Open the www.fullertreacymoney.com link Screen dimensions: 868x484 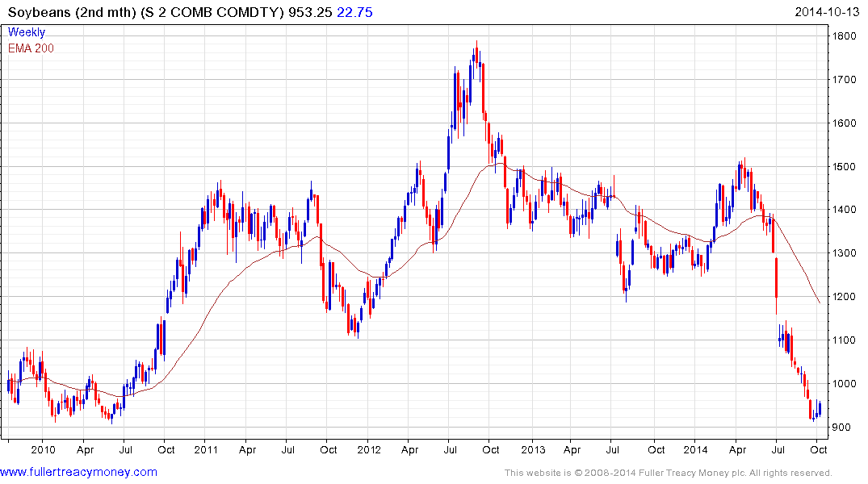pos(78,472)
